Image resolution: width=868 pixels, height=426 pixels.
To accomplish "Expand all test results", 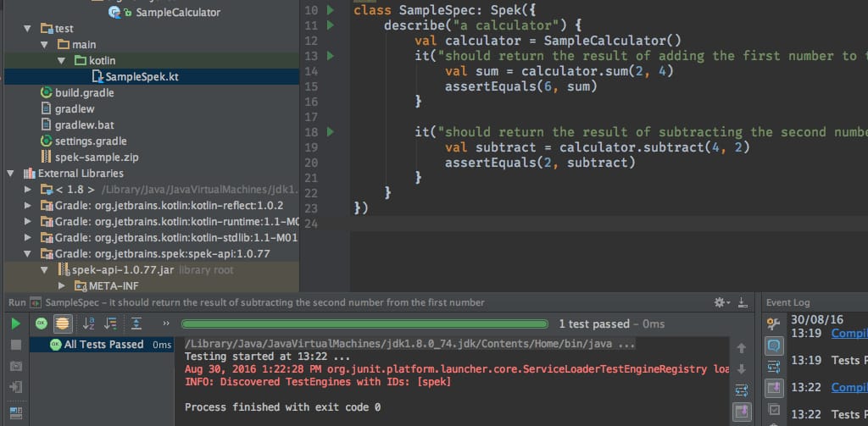I will (136, 324).
